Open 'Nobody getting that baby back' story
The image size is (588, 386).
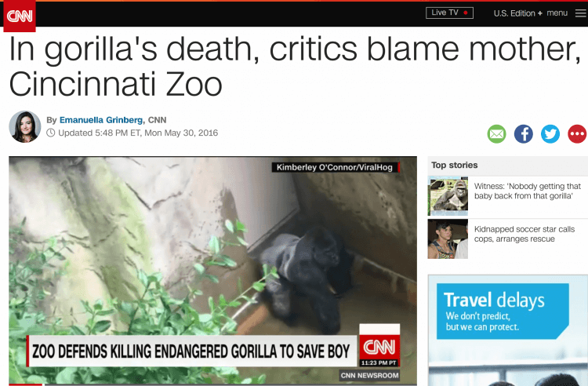tap(528, 191)
